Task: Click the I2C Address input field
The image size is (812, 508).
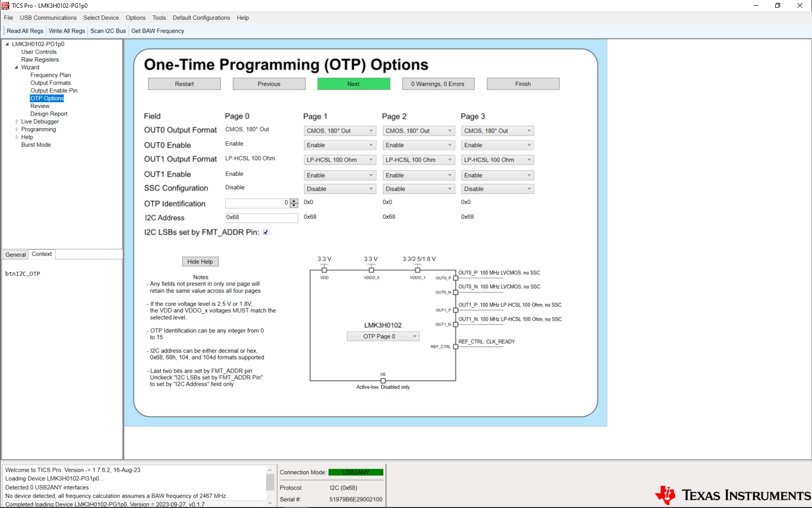Action: click(x=261, y=218)
